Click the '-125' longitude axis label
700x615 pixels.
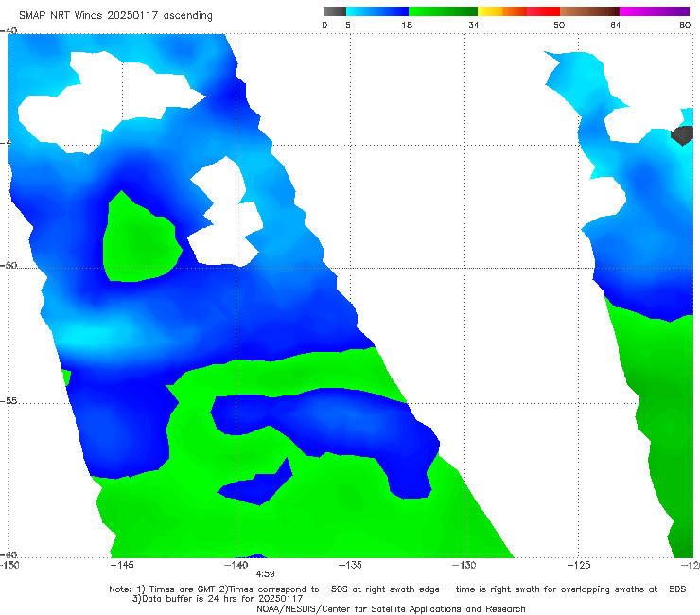579,565
